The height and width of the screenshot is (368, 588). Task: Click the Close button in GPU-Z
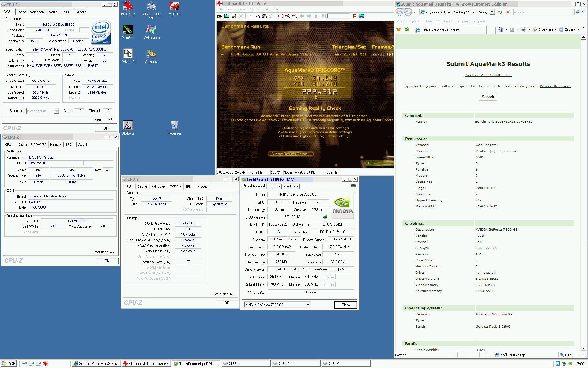tap(345, 305)
